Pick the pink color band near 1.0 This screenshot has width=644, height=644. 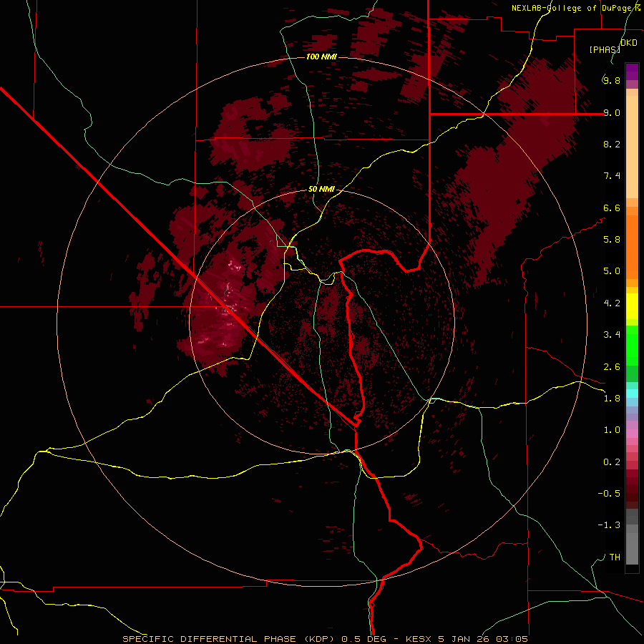(632, 434)
